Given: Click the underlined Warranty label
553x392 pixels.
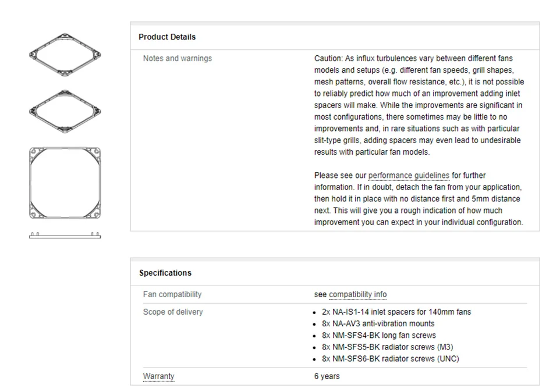Looking at the screenshot, I should [x=158, y=376].
